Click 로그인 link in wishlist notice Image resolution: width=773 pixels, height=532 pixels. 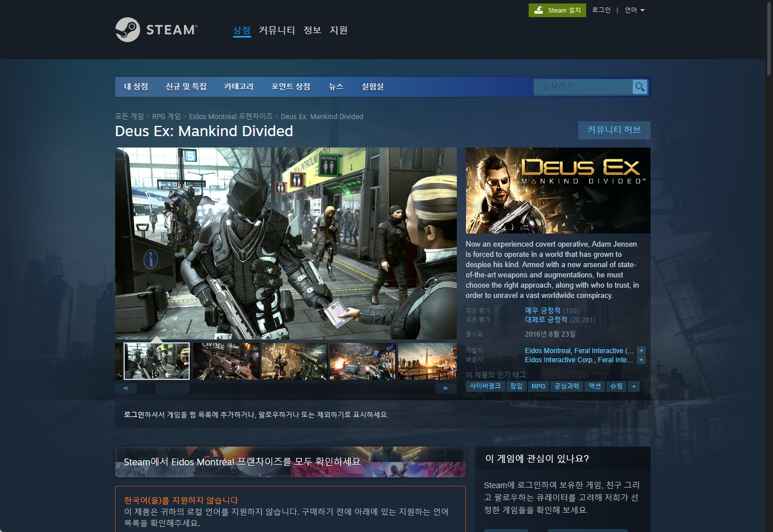[134, 415]
